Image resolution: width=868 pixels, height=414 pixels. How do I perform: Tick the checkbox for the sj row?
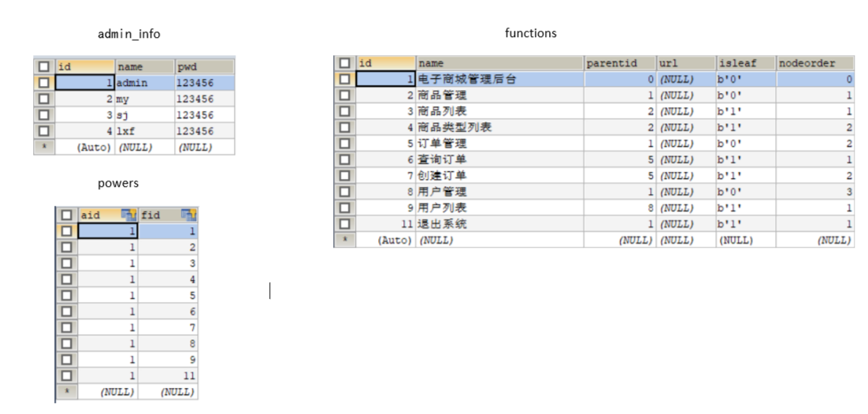44,115
